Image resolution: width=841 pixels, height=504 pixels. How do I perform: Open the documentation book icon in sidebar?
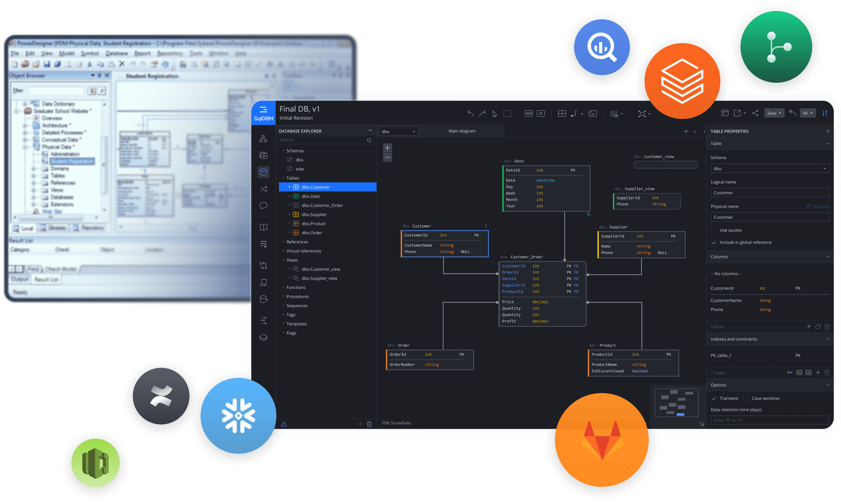pos(263,227)
